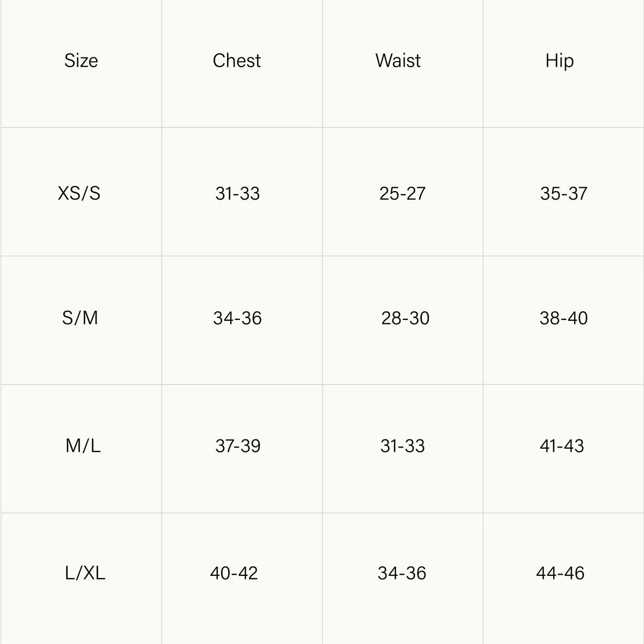Screen dimensions: 644x644
Task: Select chest value 34-36 for S/M
Action: click(x=237, y=318)
